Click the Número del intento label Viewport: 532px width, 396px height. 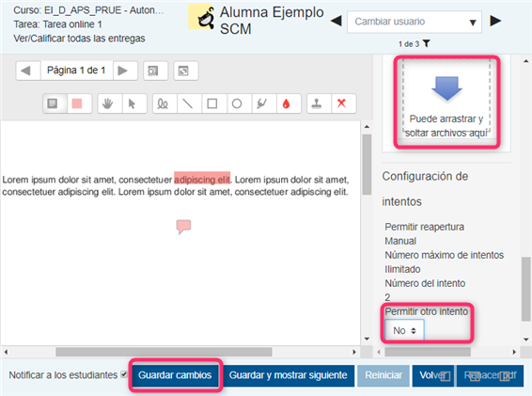(x=425, y=283)
